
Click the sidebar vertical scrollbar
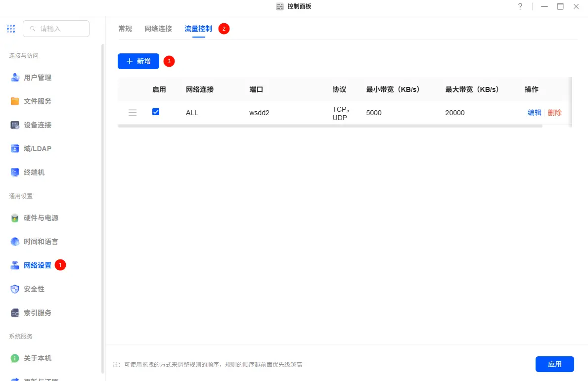[x=103, y=209]
